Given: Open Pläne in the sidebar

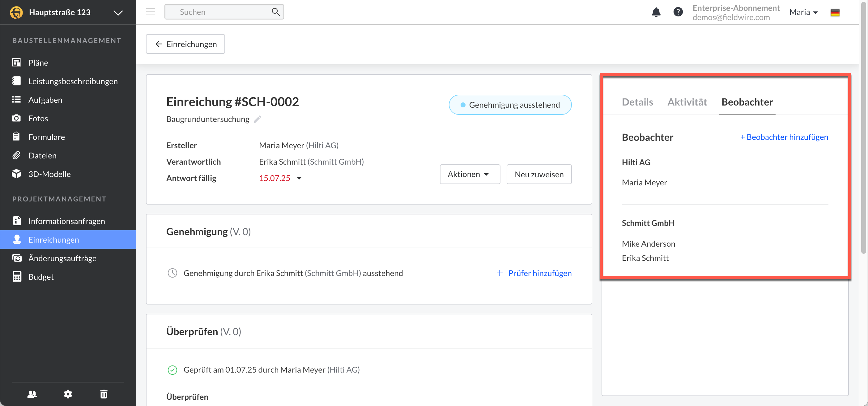Looking at the screenshot, I should pyautogui.click(x=38, y=63).
